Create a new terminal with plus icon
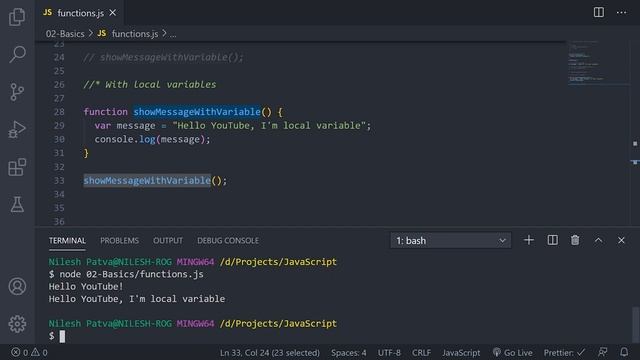Screen dimensions: 640x360 (x=529, y=240)
